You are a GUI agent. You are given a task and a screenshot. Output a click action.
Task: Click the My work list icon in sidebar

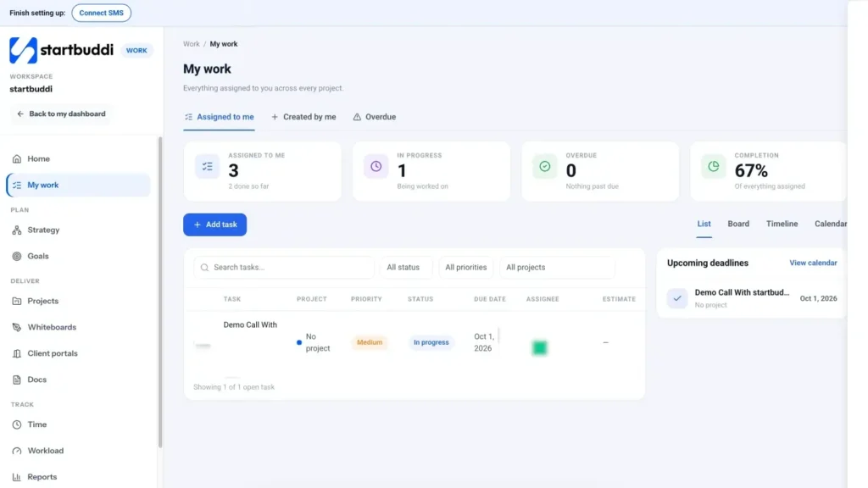coord(17,186)
